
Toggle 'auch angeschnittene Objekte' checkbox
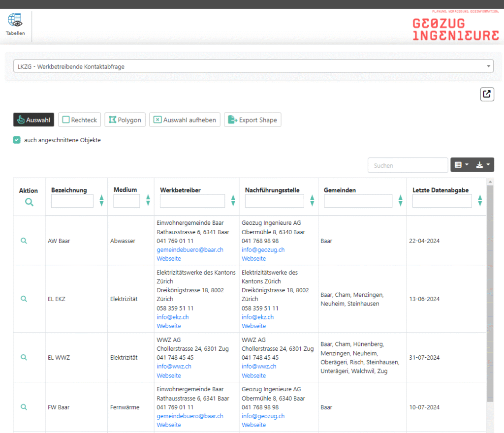[17, 140]
